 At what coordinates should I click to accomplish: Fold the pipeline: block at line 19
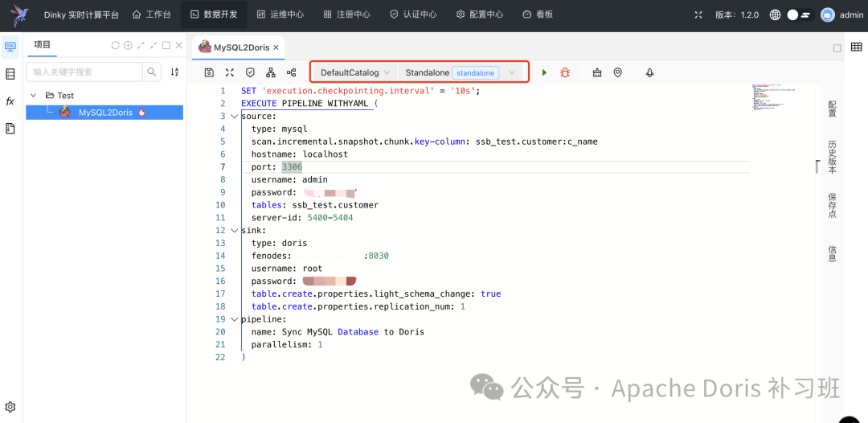235,319
